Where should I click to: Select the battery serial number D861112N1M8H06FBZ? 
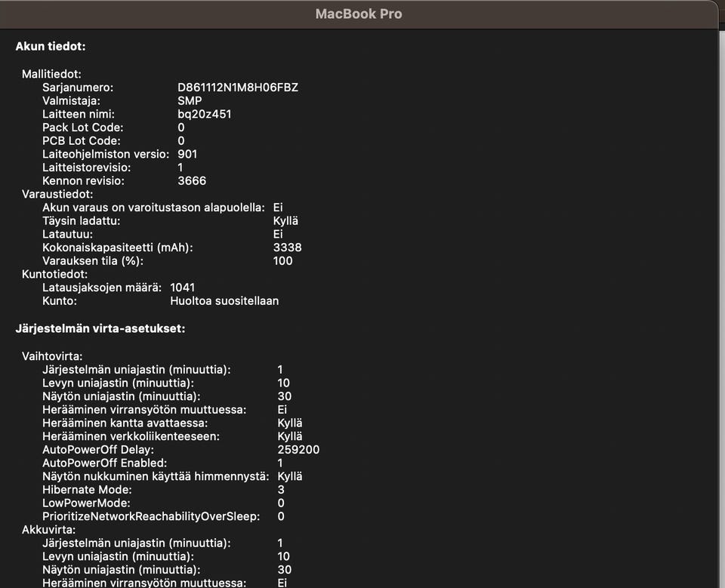click(238, 88)
